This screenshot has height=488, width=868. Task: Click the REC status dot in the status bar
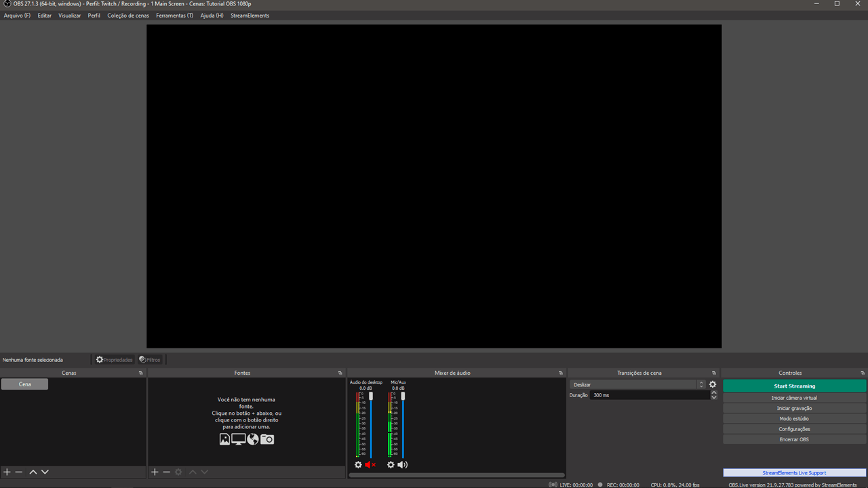point(600,485)
